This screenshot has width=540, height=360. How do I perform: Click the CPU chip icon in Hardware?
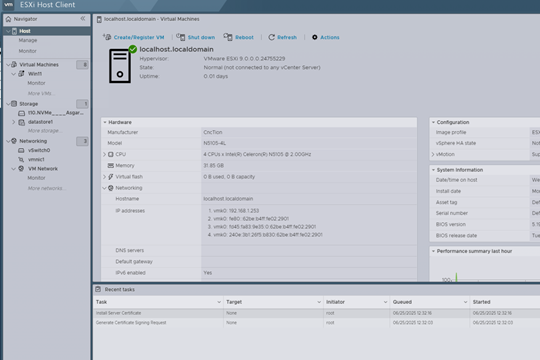(x=111, y=154)
